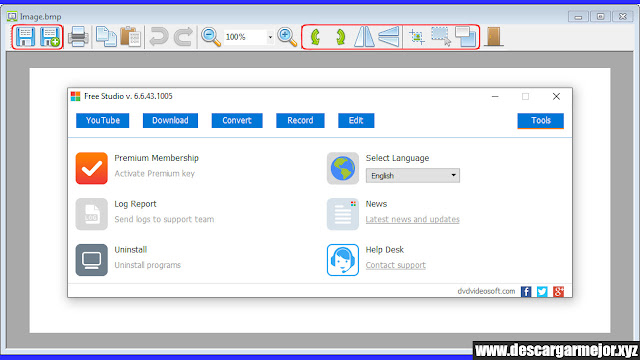Click the News document icon
The width and height of the screenshot is (640, 360).
343,214
